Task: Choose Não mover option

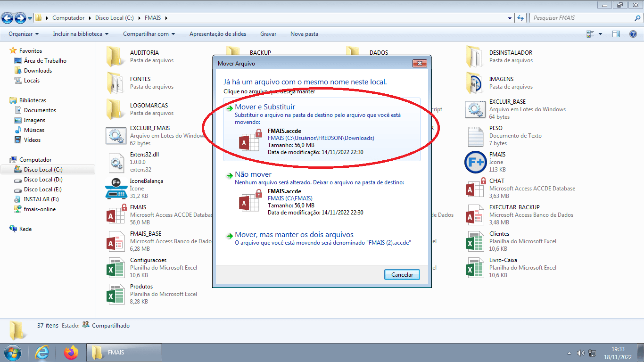Action: [x=322, y=193]
